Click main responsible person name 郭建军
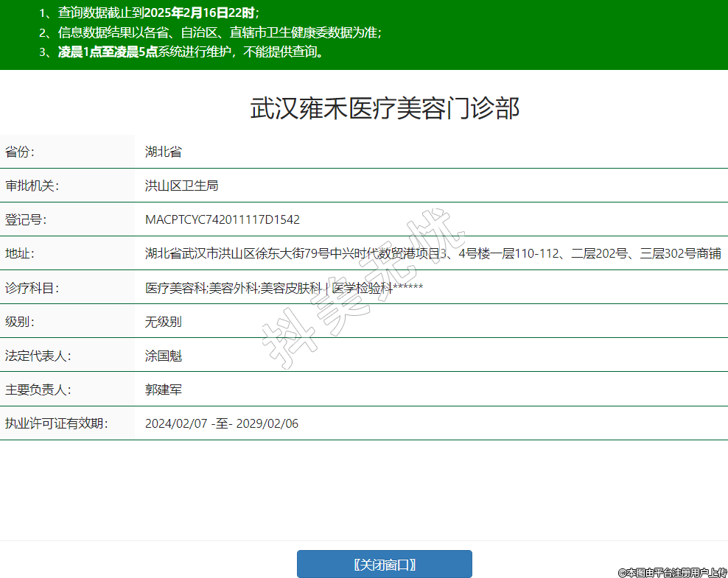This screenshot has height=578, width=728. (x=163, y=390)
